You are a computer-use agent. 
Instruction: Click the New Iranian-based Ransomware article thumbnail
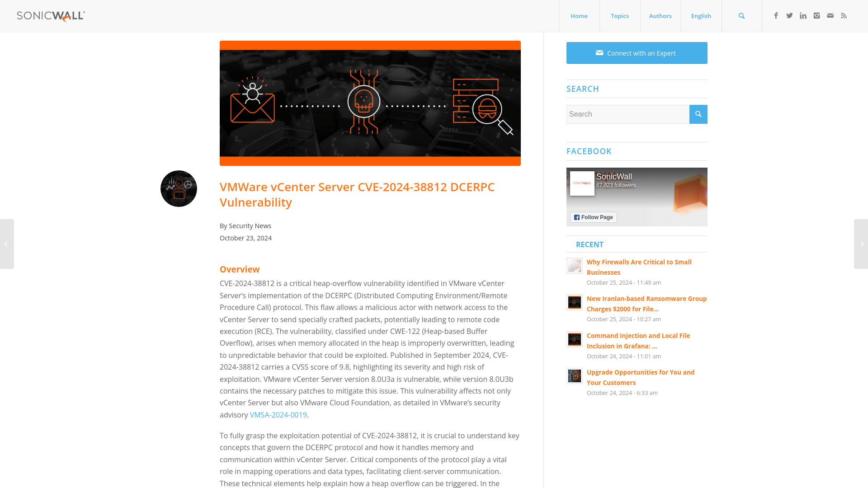pyautogui.click(x=574, y=302)
